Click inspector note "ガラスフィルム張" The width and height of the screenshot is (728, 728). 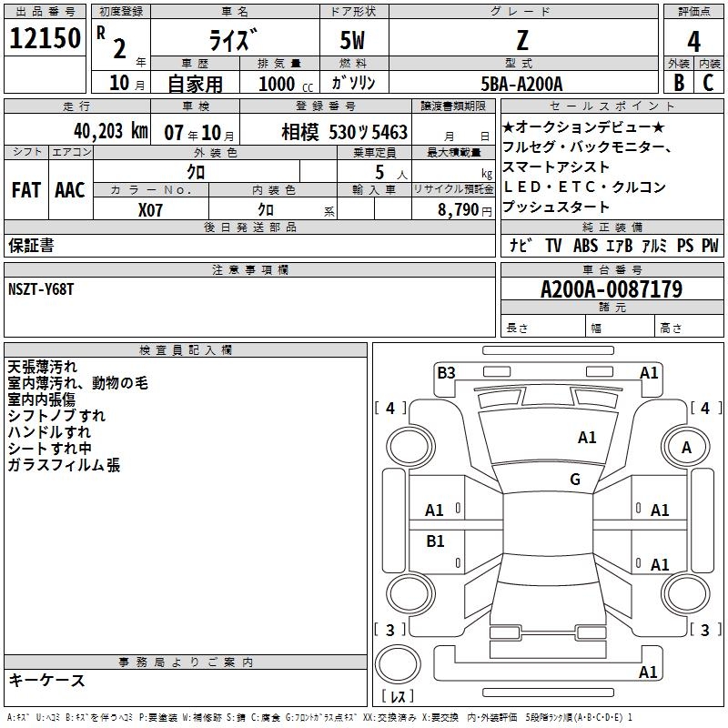tap(64, 465)
